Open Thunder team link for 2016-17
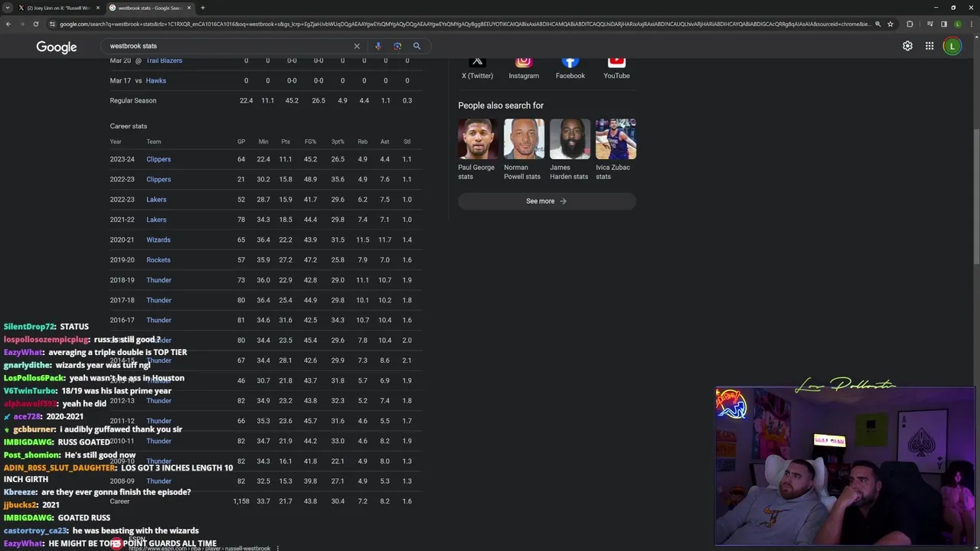 point(158,320)
